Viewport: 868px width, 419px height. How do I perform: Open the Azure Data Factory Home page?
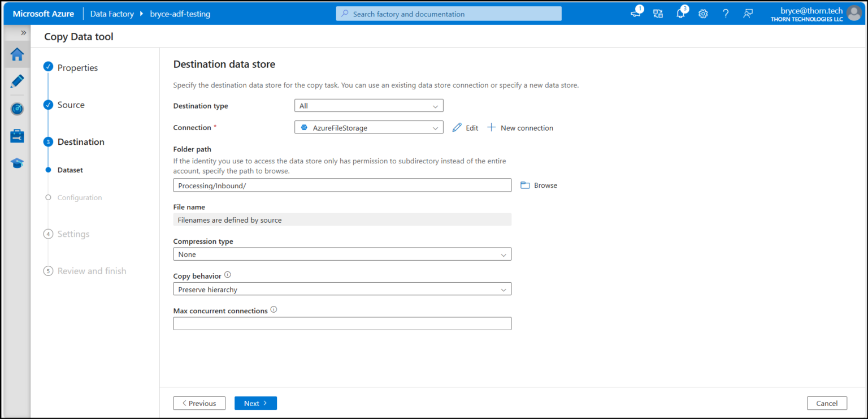(16, 54)
